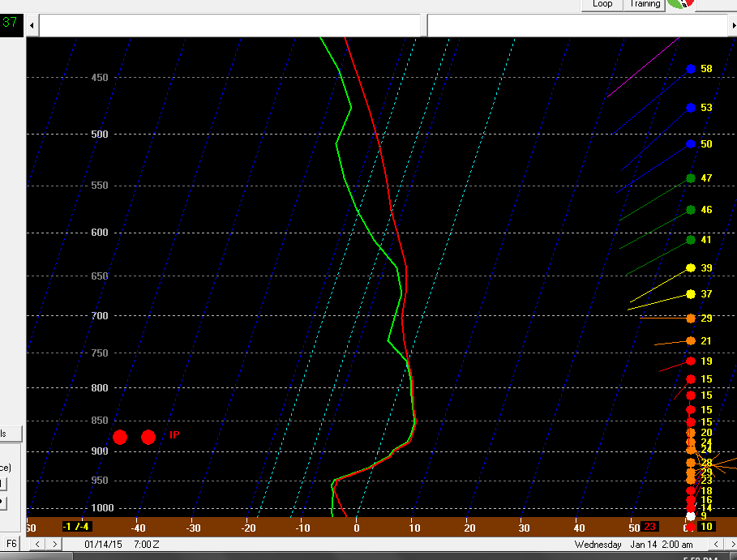737x560 pixels.
Task: Click the right white segment of the top bar
Action: pyautogui.click(x=577, y=25)
